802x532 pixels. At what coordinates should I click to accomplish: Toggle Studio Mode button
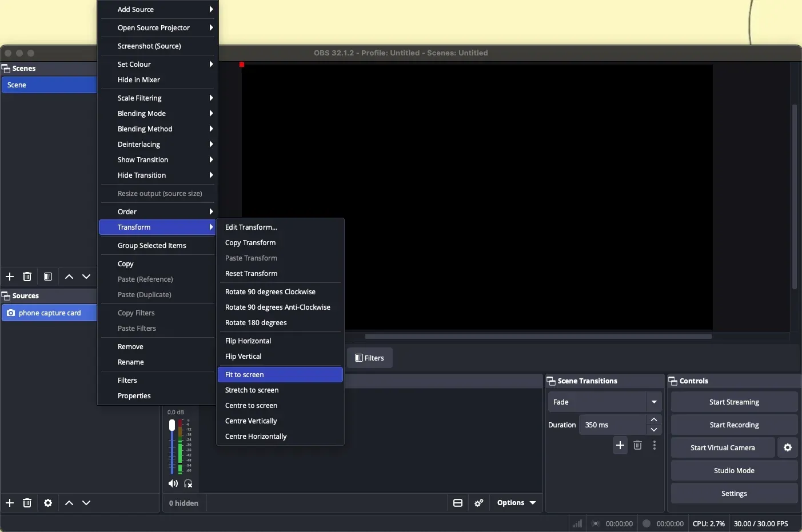[x=735, y=471]
